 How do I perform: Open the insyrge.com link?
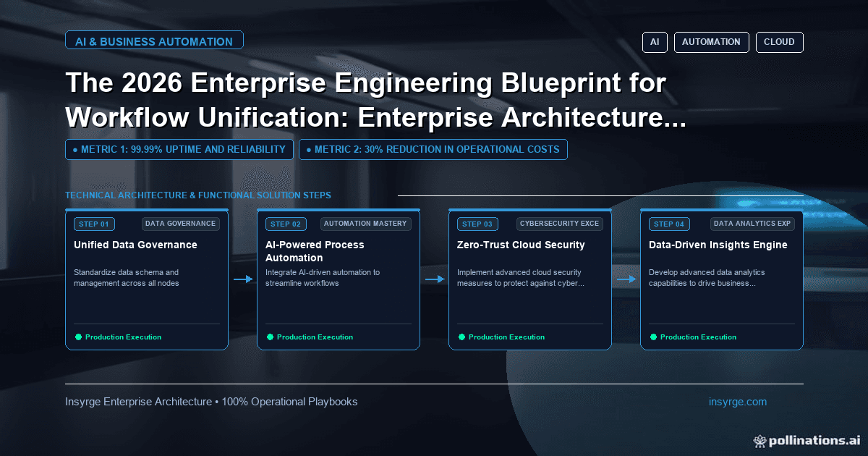click(x=738, y=402)
